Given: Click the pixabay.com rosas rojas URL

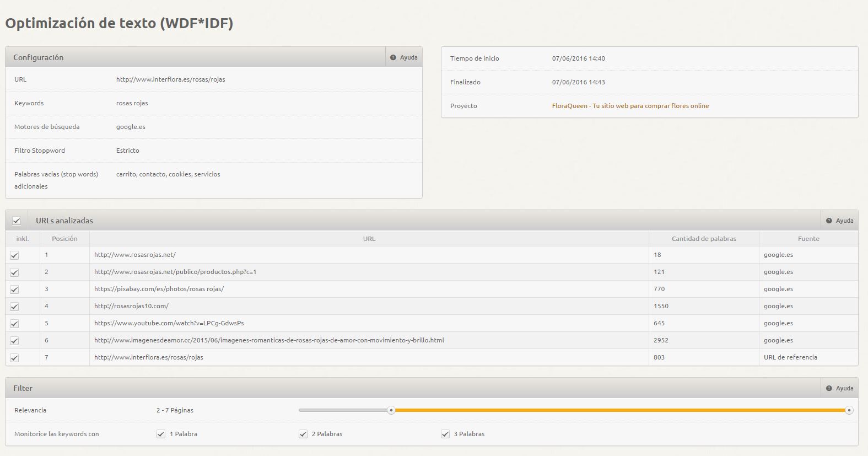Looking at the screenshot, I should [159, 289].
